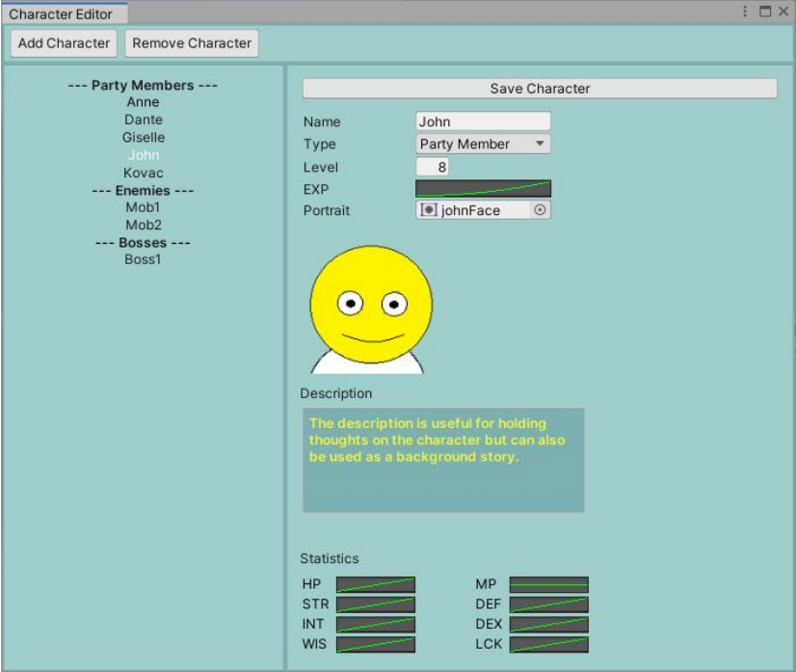Maximize the Character Editor window
This screenshot has height=672, width=796.
click(765, 12)
